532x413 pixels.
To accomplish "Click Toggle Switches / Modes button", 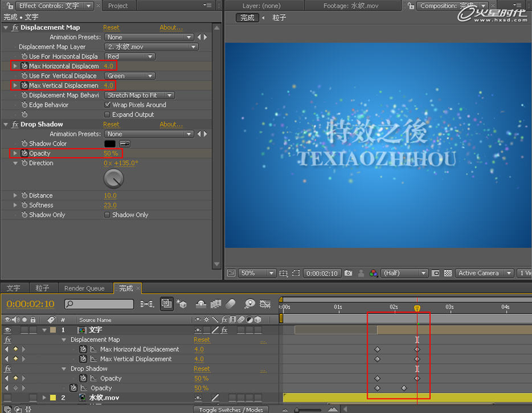I will (x=232, y=410).
